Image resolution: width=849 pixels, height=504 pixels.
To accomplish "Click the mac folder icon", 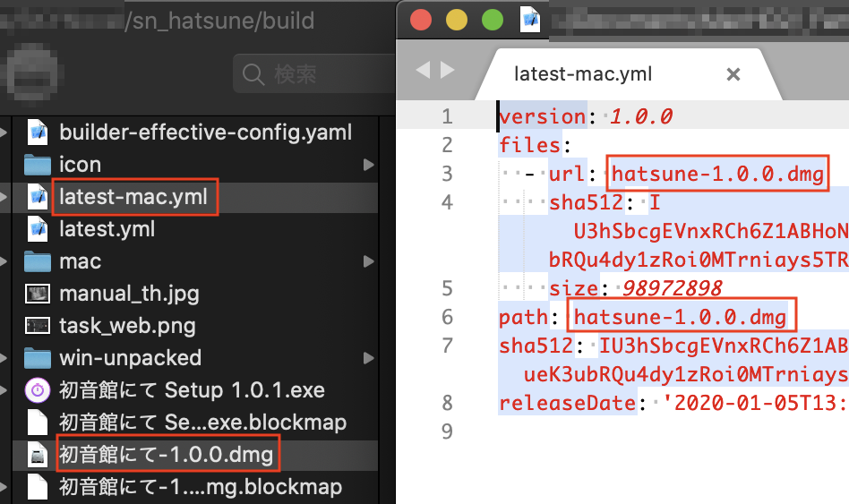I will click(38, 261).
